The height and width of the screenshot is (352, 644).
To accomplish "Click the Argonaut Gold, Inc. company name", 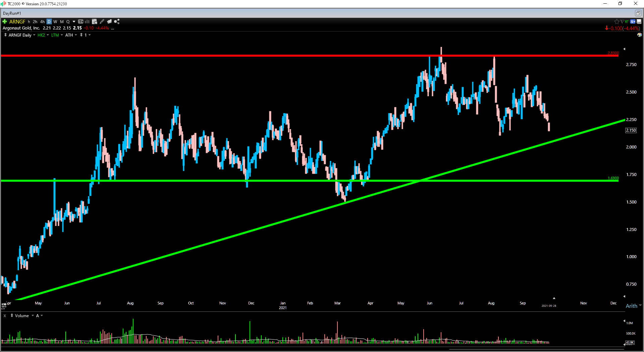I will [x=21, y=28].
